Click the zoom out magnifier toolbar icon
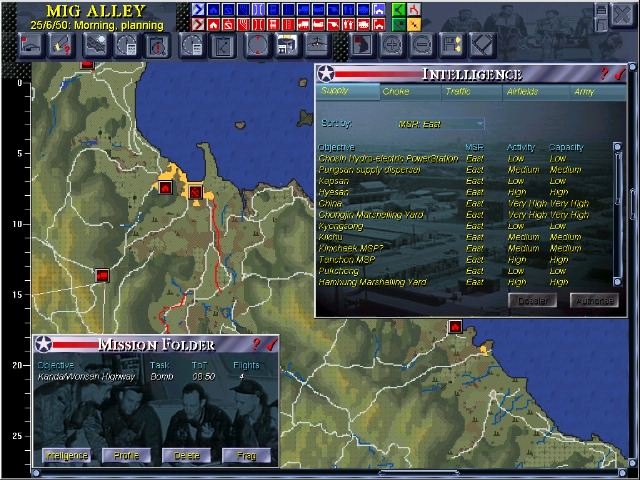640x480 pixels. coord(422,45)
